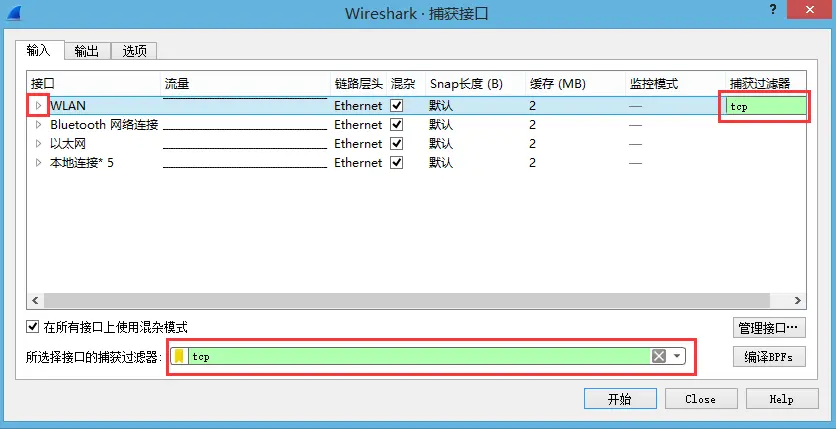Click the 链路层头 column header
The width and height of the screenshot is (836, 429).
tap(358, 84)
